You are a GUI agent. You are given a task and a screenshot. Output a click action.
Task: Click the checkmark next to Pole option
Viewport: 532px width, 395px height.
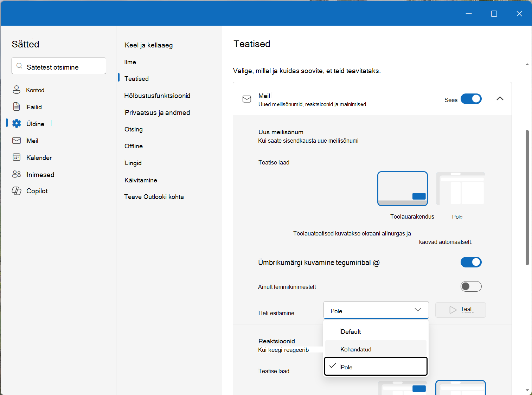click(333, 365)
